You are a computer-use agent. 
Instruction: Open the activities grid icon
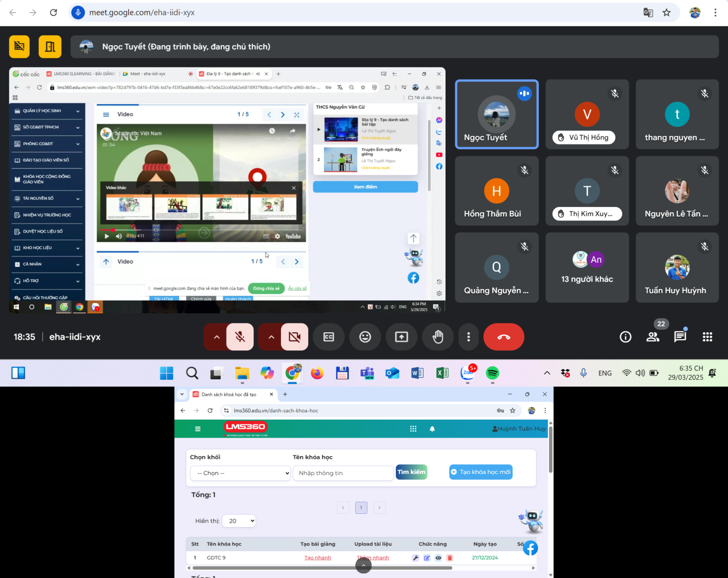(707, 337)
